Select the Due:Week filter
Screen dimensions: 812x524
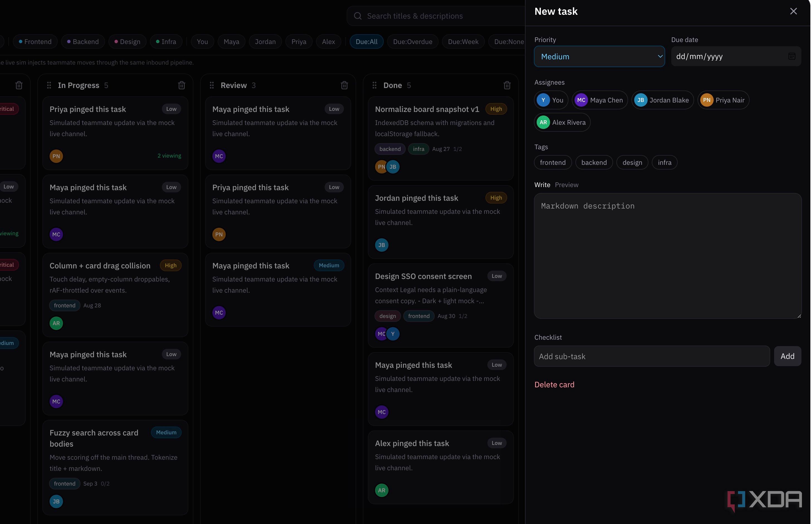coord(463,41)
